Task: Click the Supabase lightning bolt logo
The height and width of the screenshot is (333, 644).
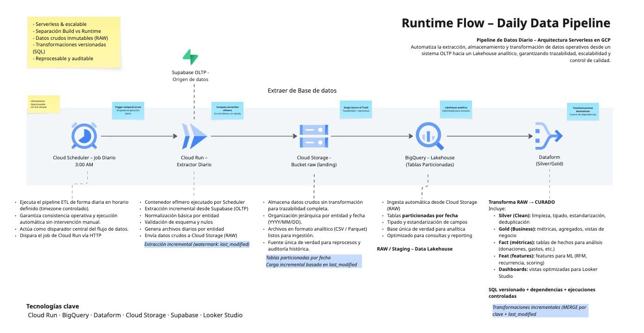Action: (x=190, y=57)
